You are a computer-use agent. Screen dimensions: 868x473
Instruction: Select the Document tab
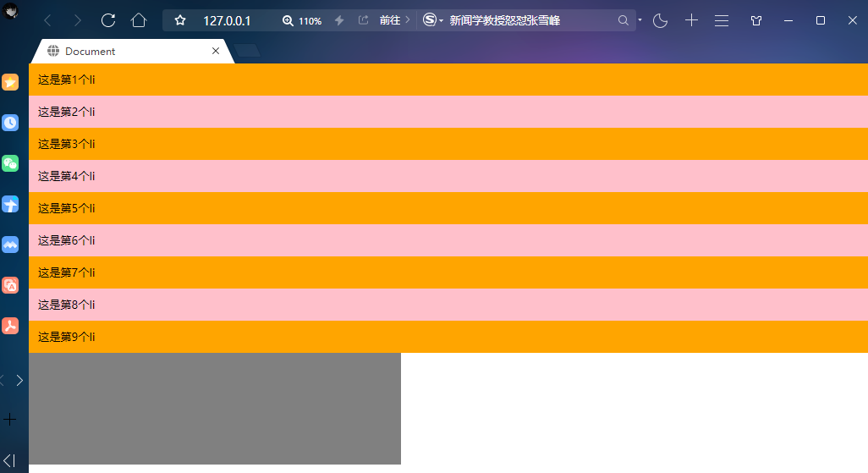coord(132,51)
